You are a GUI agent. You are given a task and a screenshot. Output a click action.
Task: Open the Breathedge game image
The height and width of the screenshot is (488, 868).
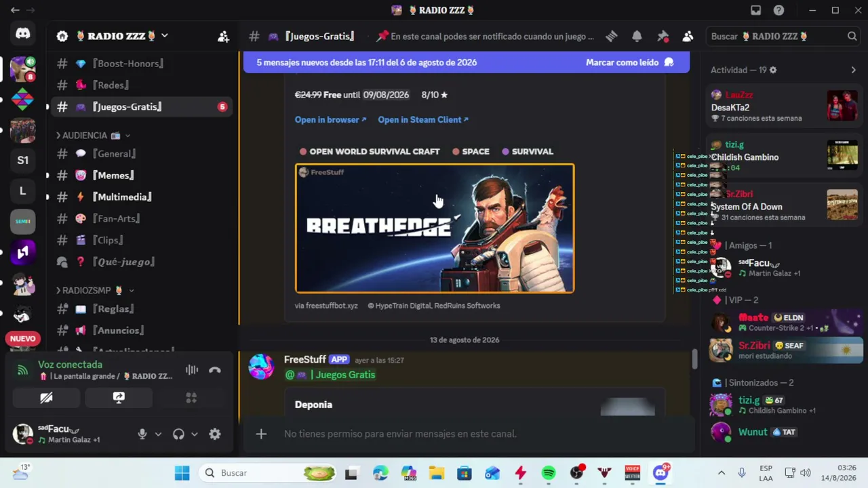[x=435, y=228]
